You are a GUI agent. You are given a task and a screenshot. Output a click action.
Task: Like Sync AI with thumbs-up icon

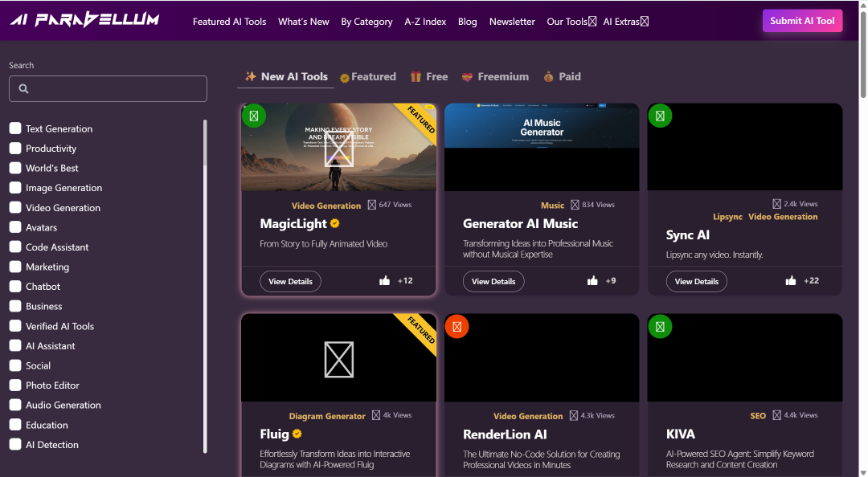point(791,280)
